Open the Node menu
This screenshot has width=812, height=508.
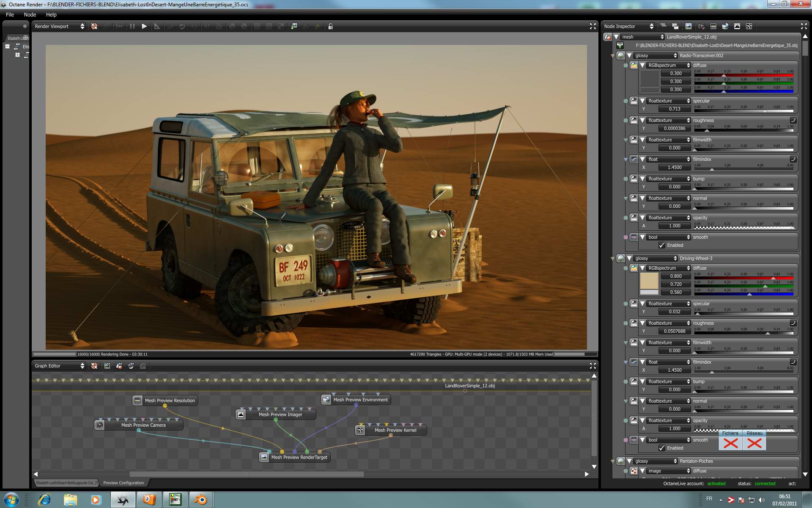(30, 14)
